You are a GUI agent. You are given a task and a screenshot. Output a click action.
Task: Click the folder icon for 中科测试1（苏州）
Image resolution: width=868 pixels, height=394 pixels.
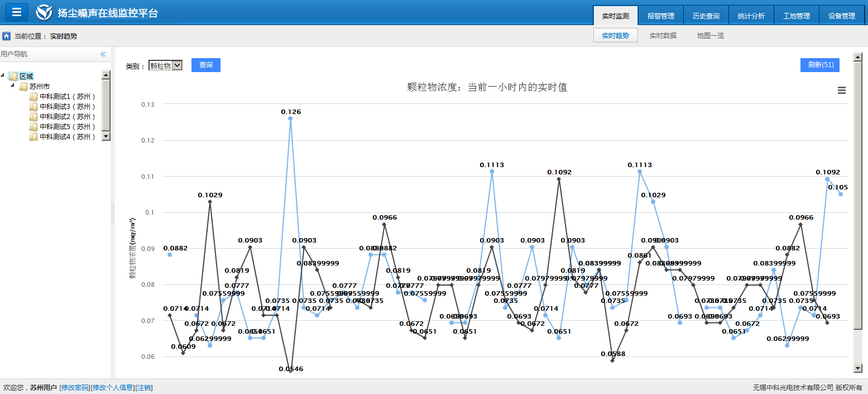coord(33,97)
